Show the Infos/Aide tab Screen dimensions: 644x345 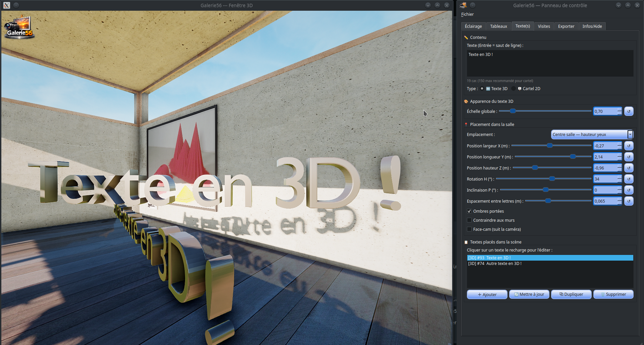tap(592, 26)
